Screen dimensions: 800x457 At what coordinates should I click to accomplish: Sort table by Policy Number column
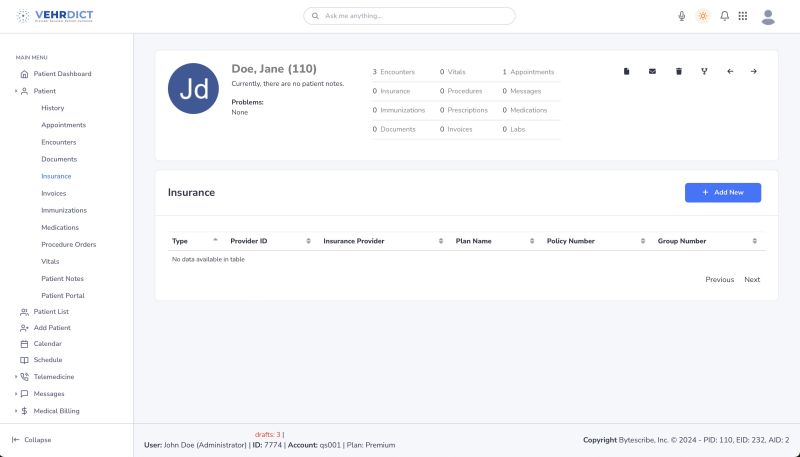[x=643, y=241]
